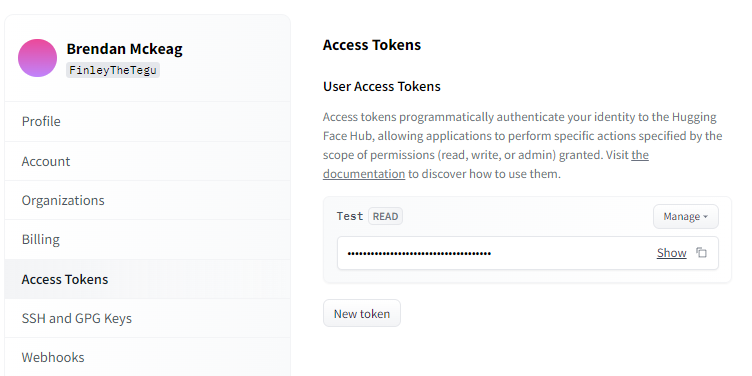The width and height of the screenshot is (752, 376).
Task: Go to the Webhooks section
Action: click(x=148, y=357)
